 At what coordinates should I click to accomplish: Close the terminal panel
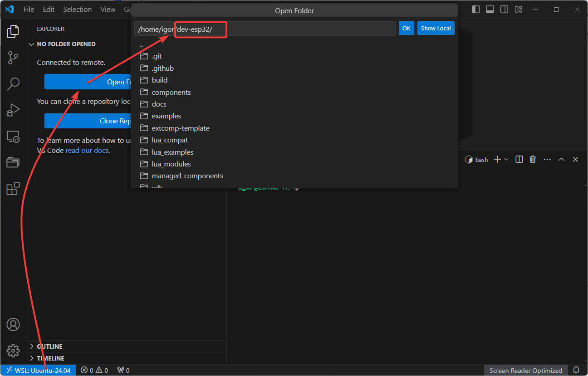(x=575, y=159)
